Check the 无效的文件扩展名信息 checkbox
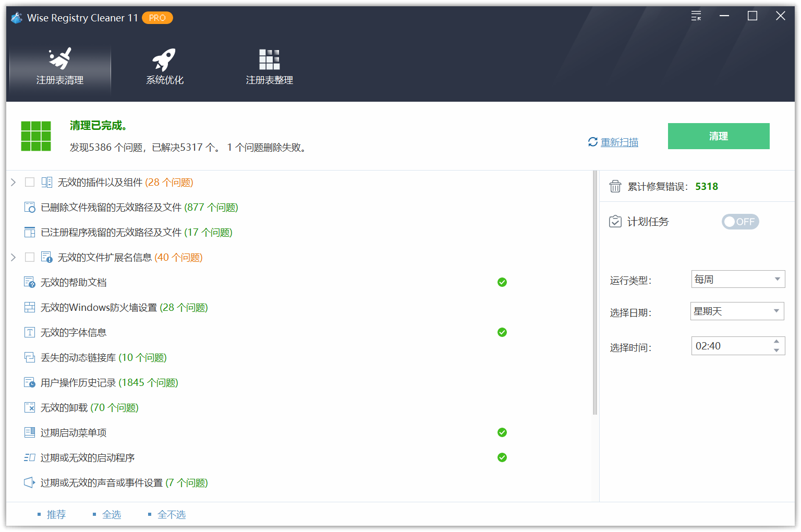The height and width of the screenshot is (532, 801). (x=30, y=257)
